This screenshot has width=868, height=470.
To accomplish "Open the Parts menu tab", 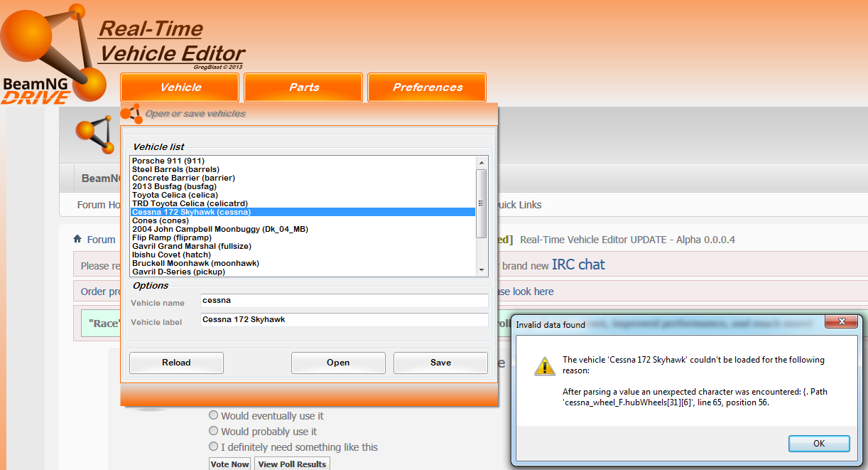I will (303, 87).
